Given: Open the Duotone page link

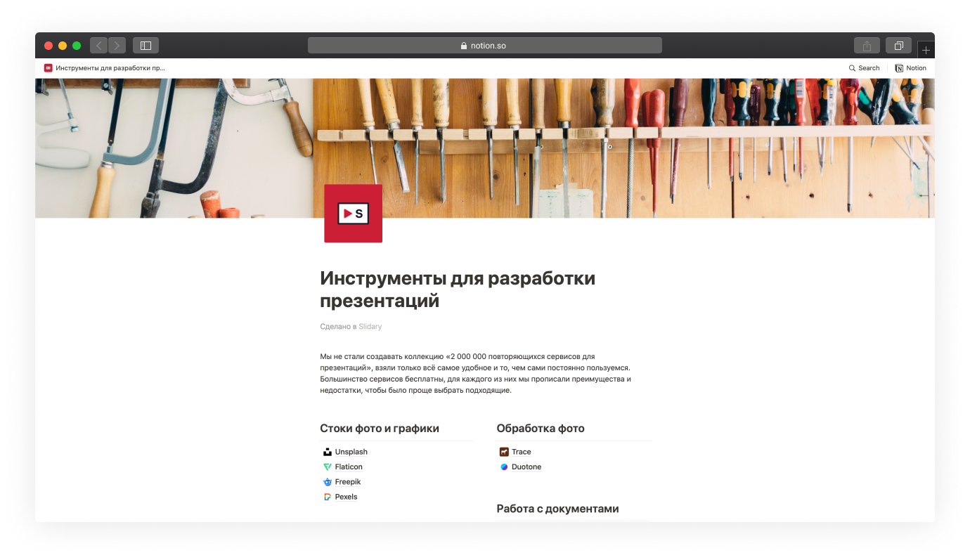Looking at the screenshot, I should click(x=526, y=467).
